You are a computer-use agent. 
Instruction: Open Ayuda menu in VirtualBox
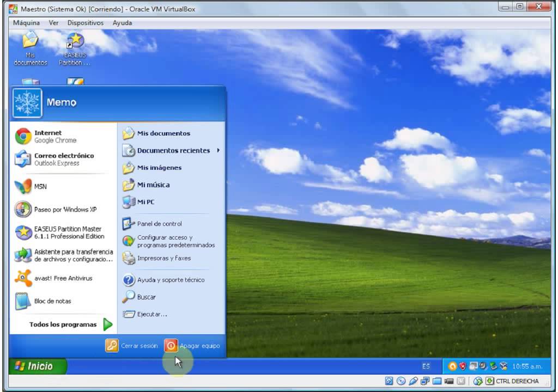(122, 23)
